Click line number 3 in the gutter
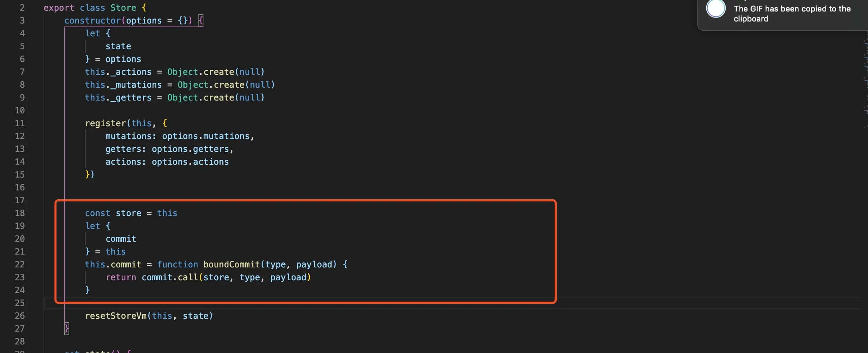The height and width of the screenshot is (353, 868). 22,21
